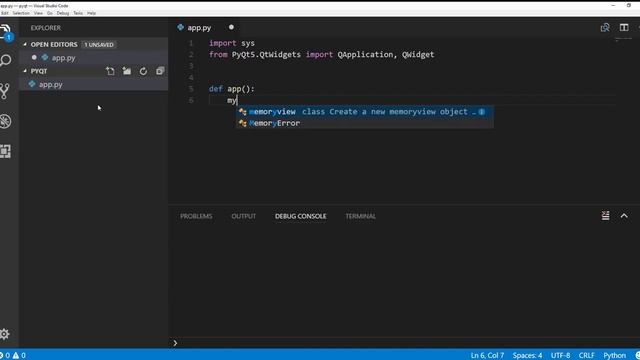This screenshot has width=640, height=360.
Task: Switch to the Debug Console tab
Action: click(300, 216)
